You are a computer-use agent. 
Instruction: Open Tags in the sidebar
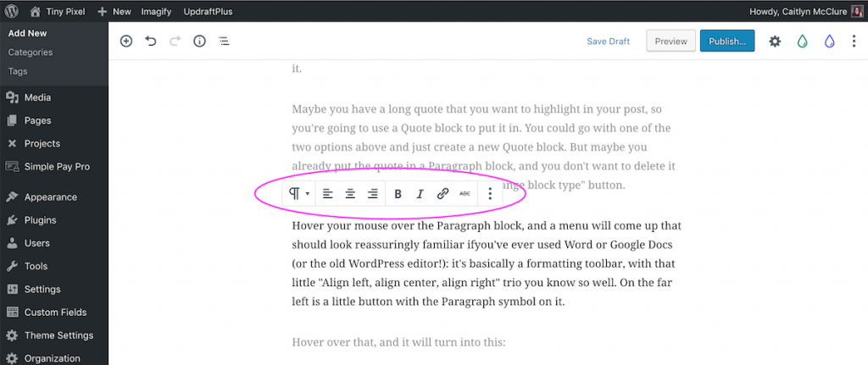click(18, 71)
